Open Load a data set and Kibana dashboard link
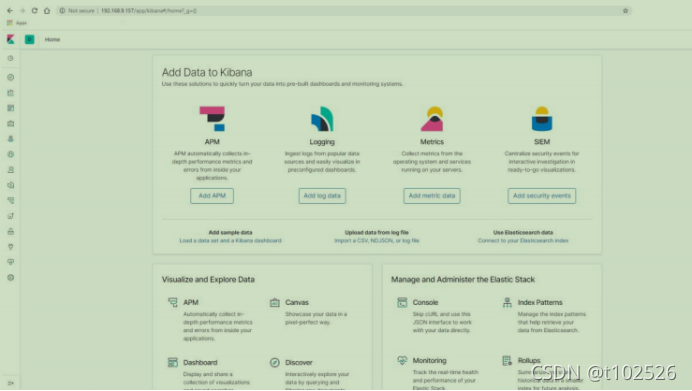This screenshot has height=391, width=692. pos(230,241)
